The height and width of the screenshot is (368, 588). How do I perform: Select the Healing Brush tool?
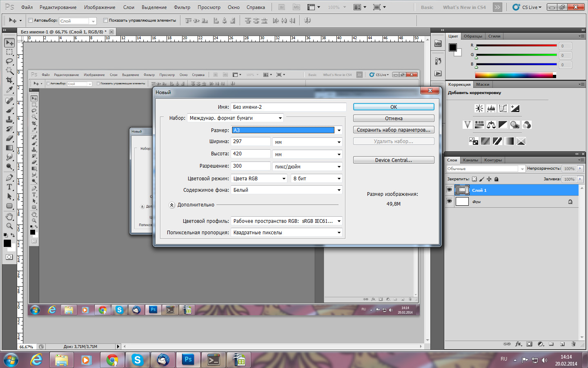(9, 101)
